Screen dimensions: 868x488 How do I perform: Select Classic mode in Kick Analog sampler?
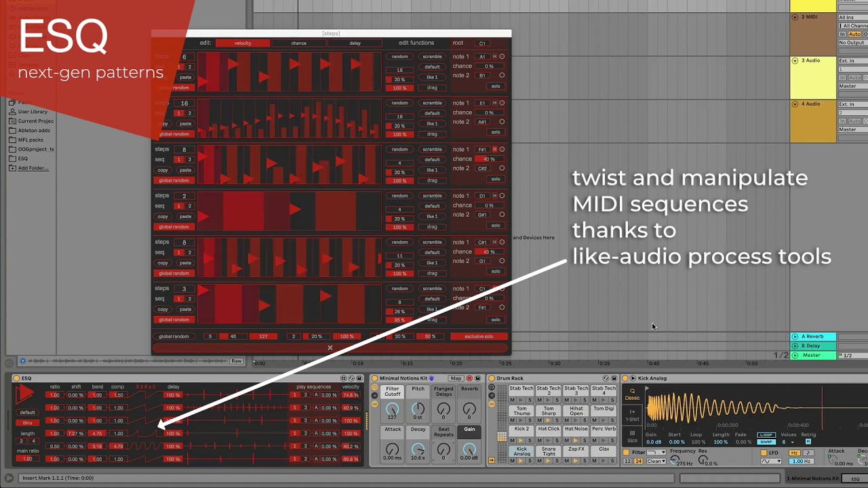pyautogui.click(x=632, y=394)
